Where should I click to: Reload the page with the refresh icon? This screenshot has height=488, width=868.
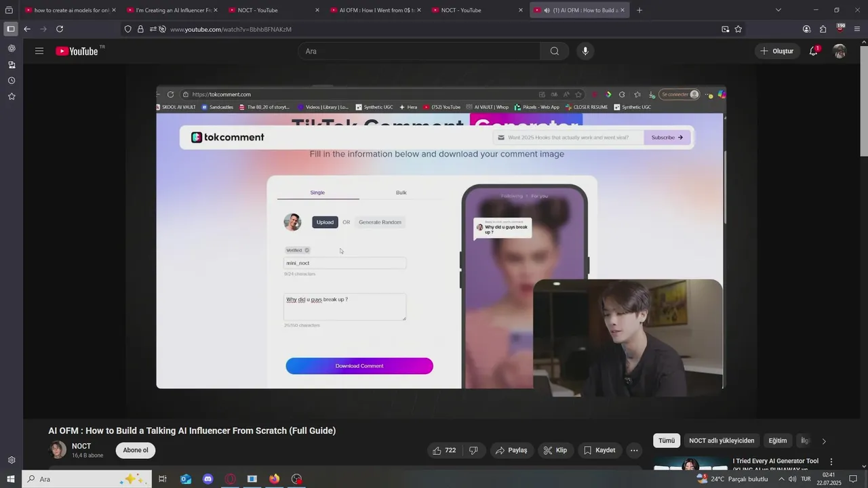tap(60, 29)
